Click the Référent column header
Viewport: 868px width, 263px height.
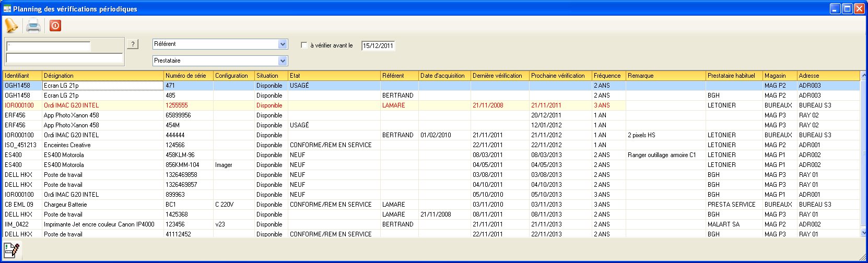point(400,76)
